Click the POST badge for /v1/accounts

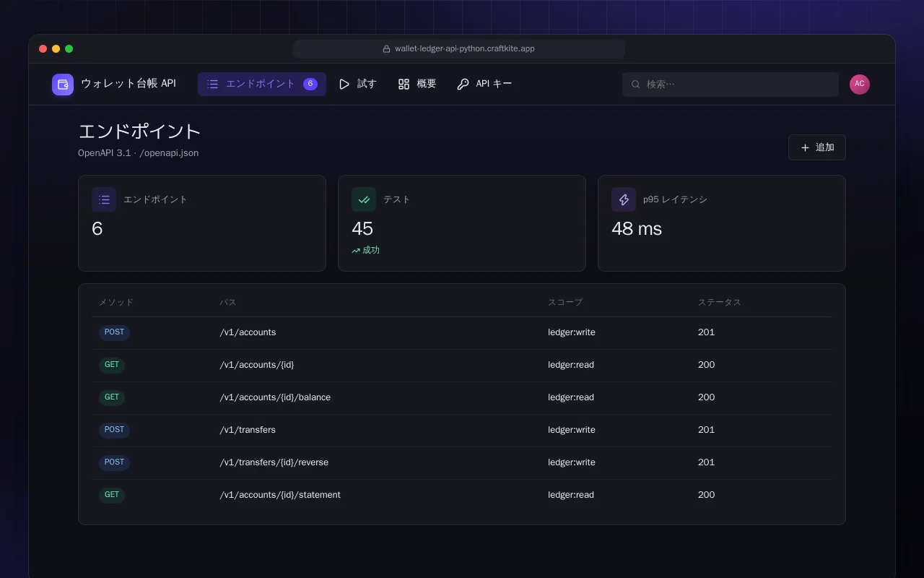114,332
